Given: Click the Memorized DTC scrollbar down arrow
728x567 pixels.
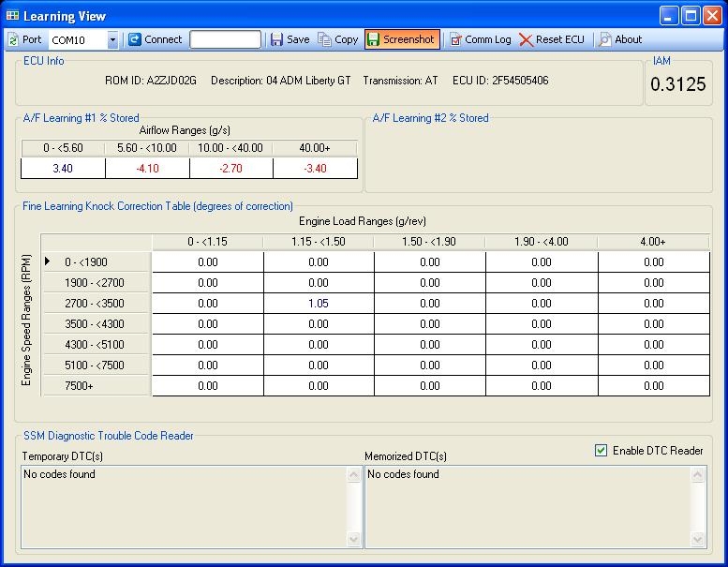Looking at the screenshot, I should pyautogui.click(x=697, y=539).
